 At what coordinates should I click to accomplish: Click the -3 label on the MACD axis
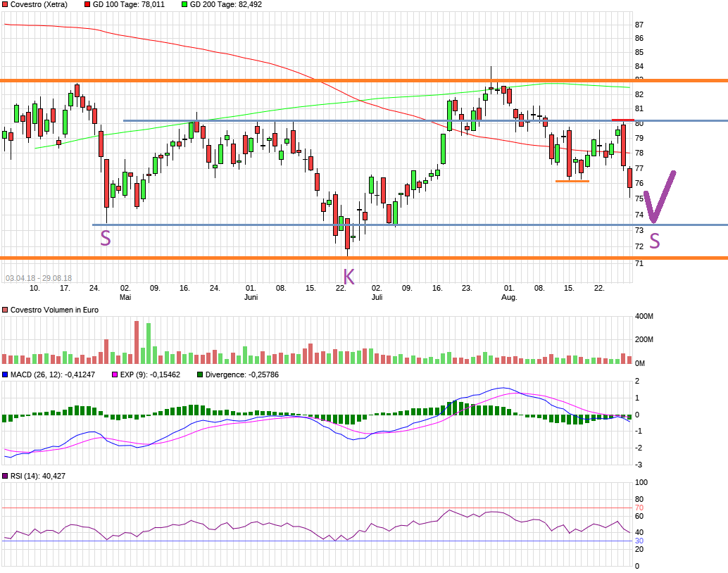tap(639, 465)
